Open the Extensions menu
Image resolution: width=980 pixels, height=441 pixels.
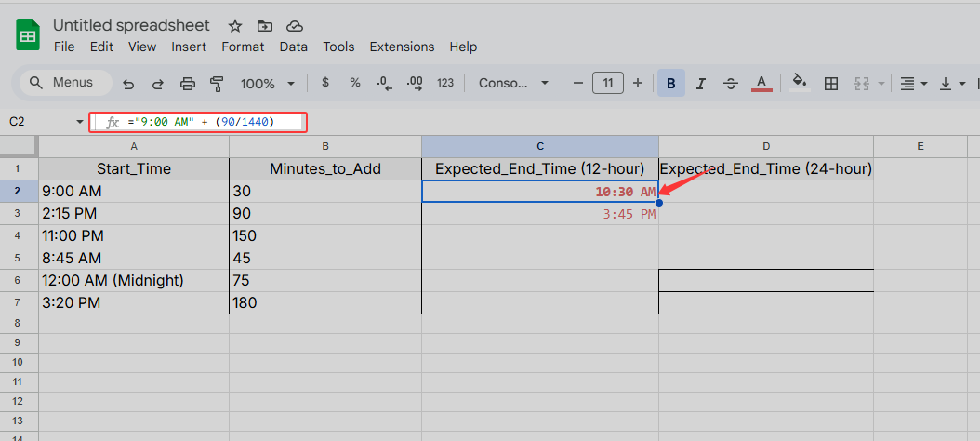point(402,47)
